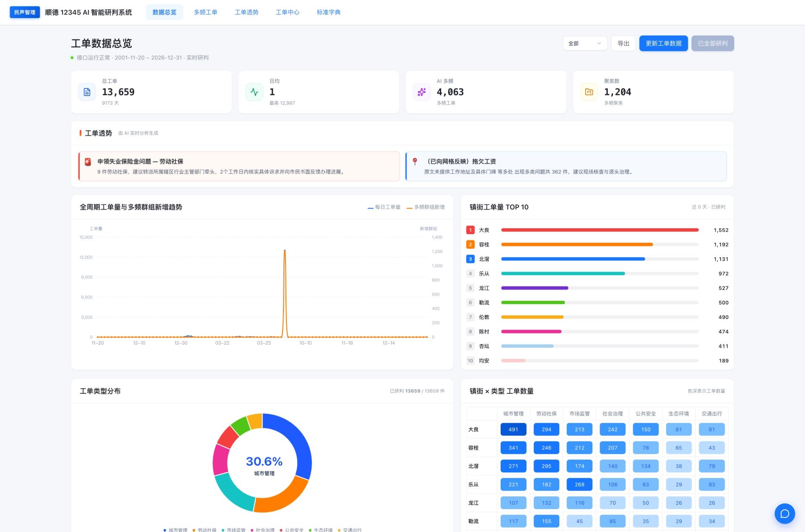
Task: Click the 劳动社保 column header
Action: pyautogui.click(x=546, y=414)
